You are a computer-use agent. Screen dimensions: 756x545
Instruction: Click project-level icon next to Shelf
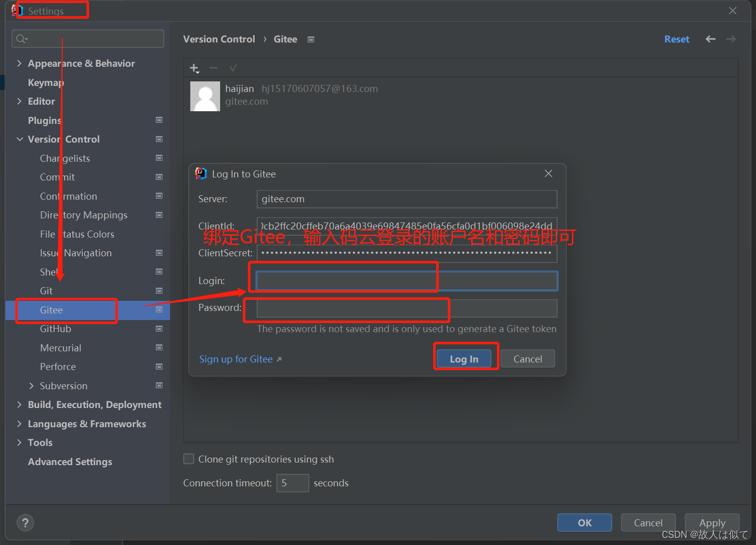point(159,271)
